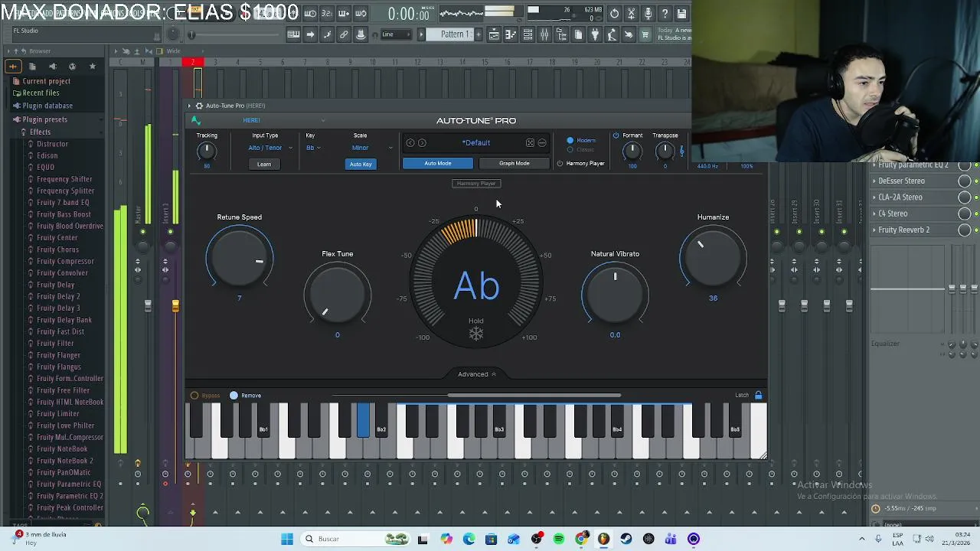Open Plugin presets in browser
Viewport: 980px width, 551px height.
click(44, 119)
